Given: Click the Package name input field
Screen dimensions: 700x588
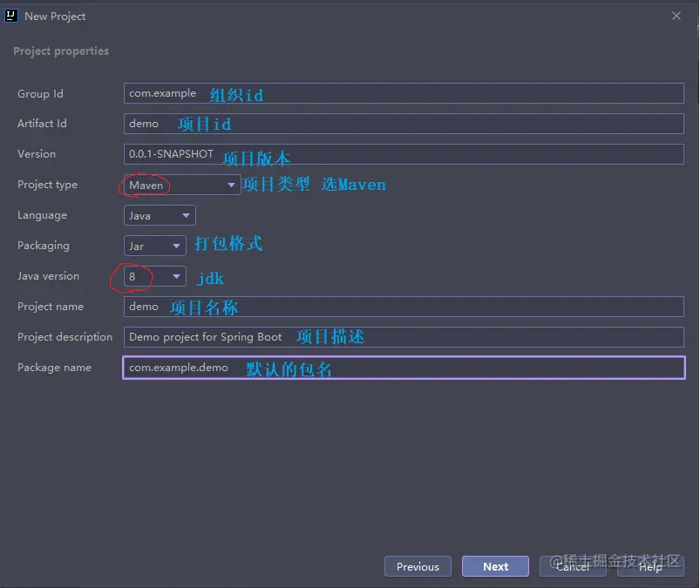Looking at the screenshot, I should pos(404,368).
